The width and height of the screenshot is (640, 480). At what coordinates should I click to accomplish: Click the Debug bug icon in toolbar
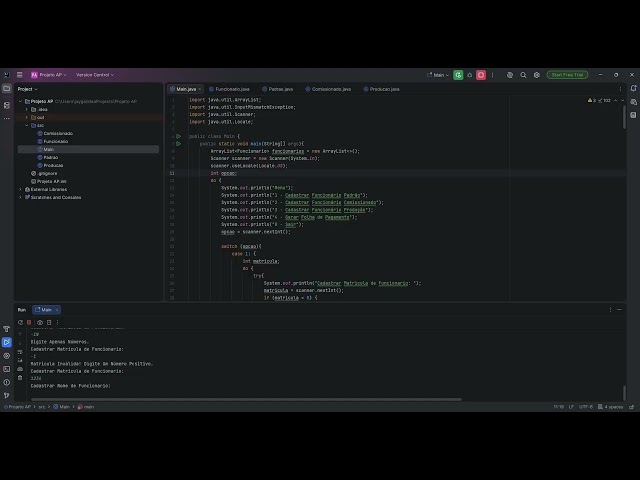pos(470,75)
